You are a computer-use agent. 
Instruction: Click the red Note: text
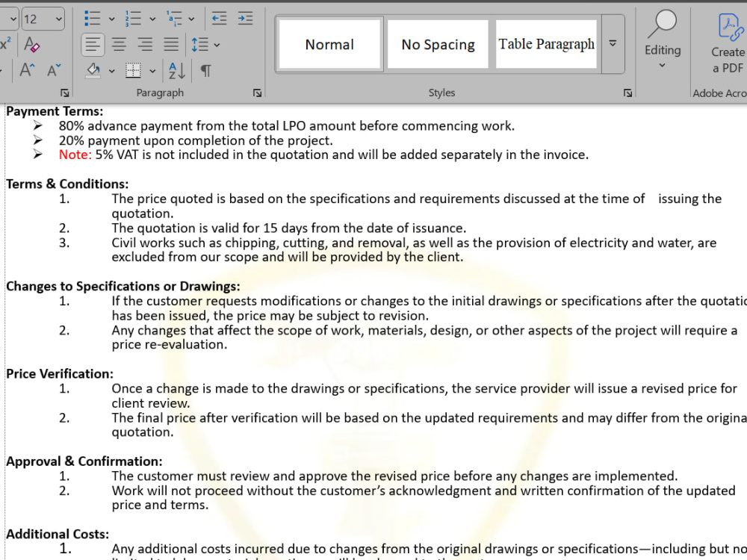75,155
